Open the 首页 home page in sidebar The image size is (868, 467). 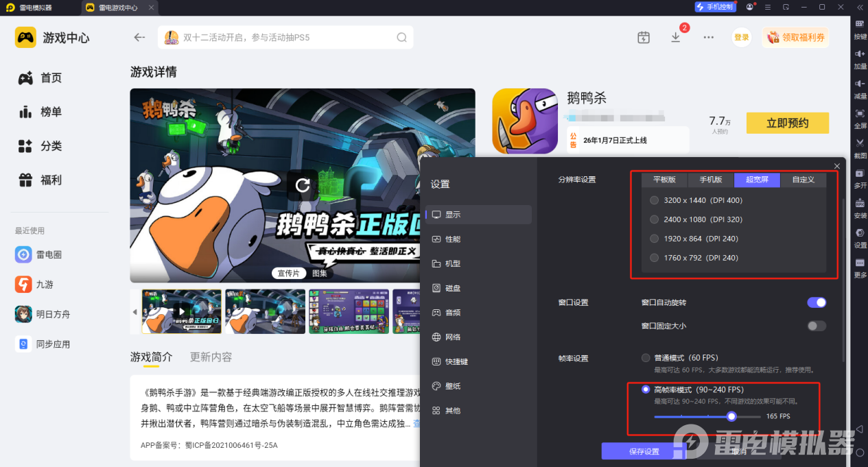40,78
